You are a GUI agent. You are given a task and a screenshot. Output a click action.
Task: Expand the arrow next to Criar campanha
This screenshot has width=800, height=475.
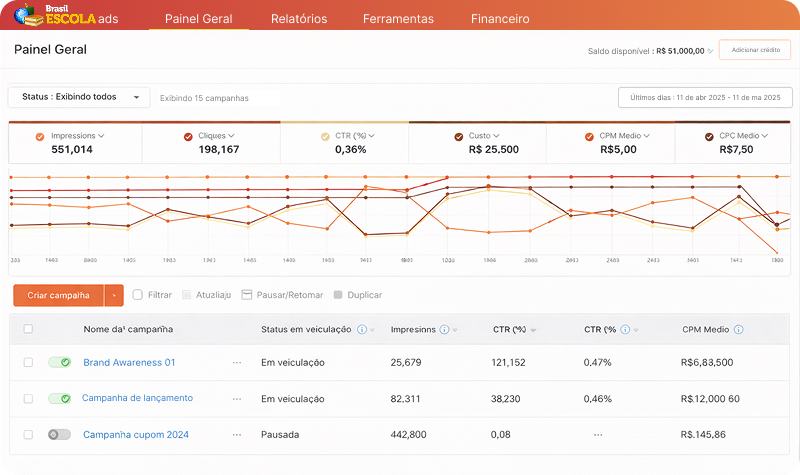click(x=115, y=295)
